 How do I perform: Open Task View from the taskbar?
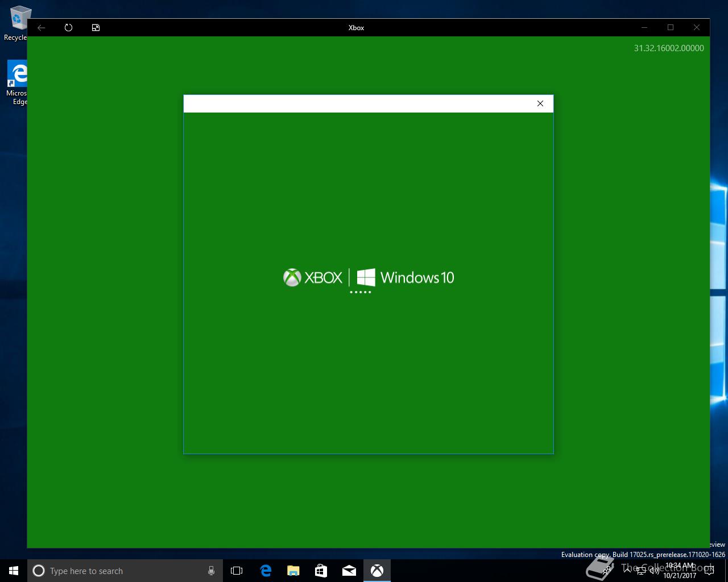click(x=237, y=571)
